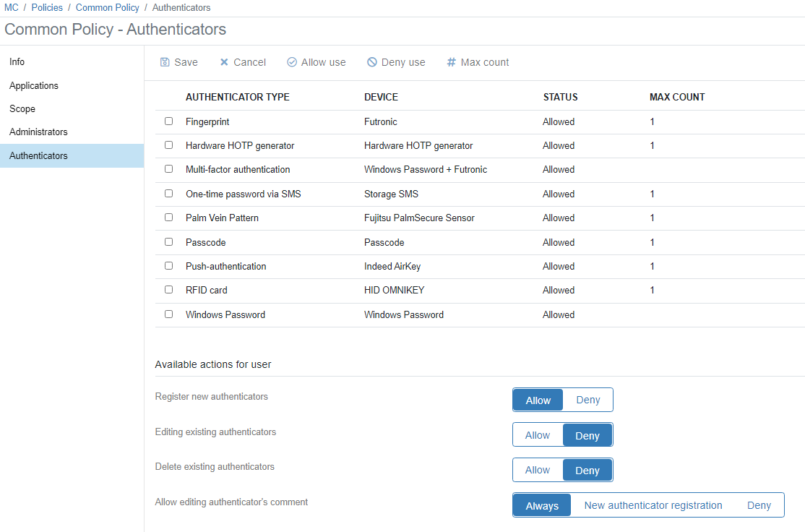Switch to the Scope sidebar item

[x=22, y=108]
